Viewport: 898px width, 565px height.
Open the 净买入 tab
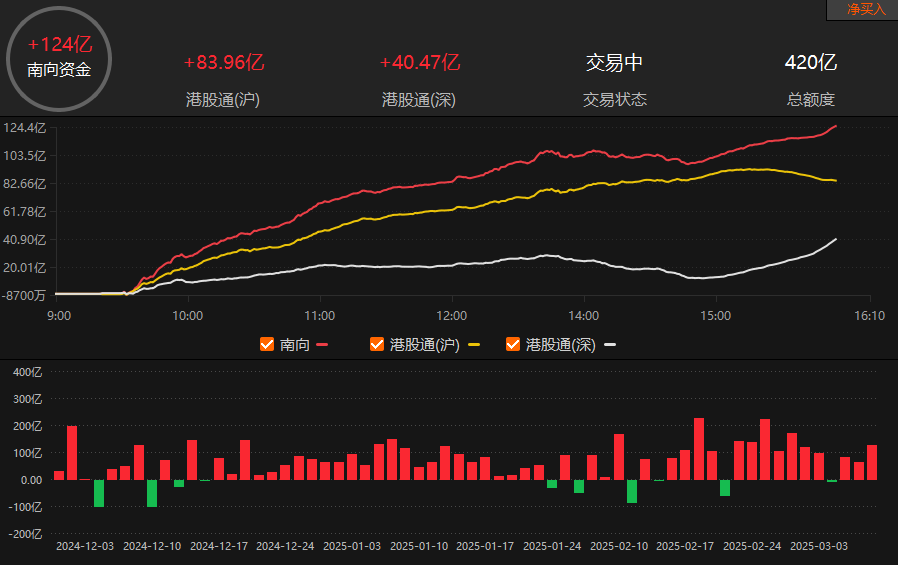tap(864, 10)
